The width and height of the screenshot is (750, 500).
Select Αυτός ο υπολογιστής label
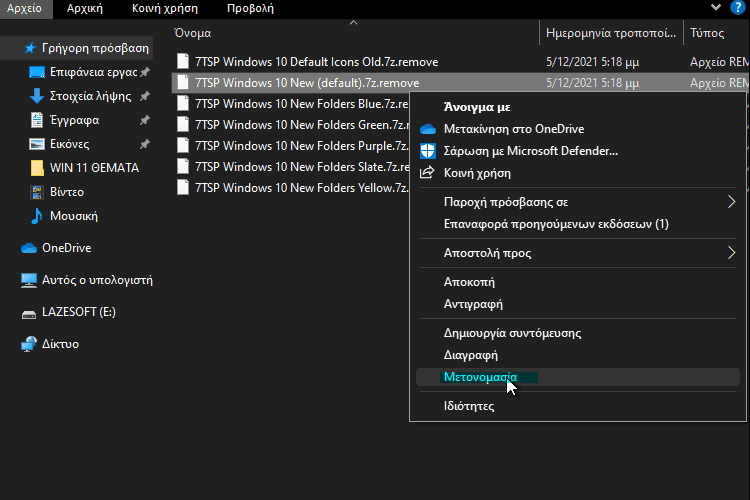click(x=97, y=280)
